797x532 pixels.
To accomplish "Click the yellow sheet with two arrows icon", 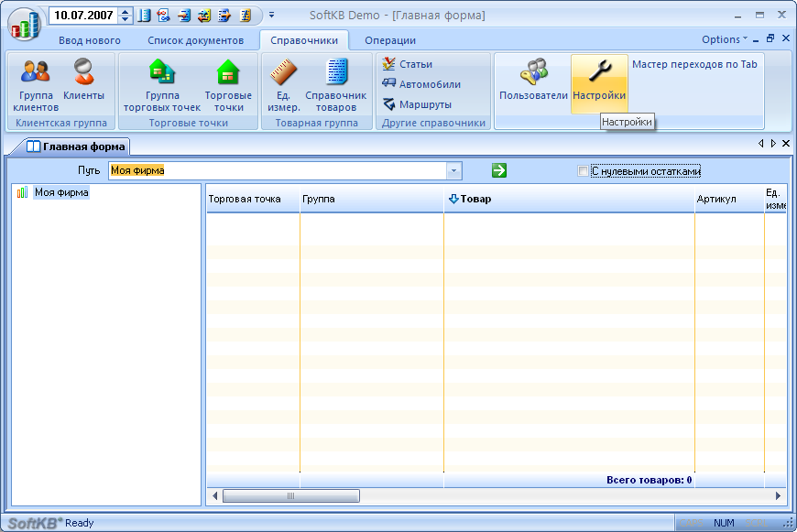I will (x=204, y=16).
